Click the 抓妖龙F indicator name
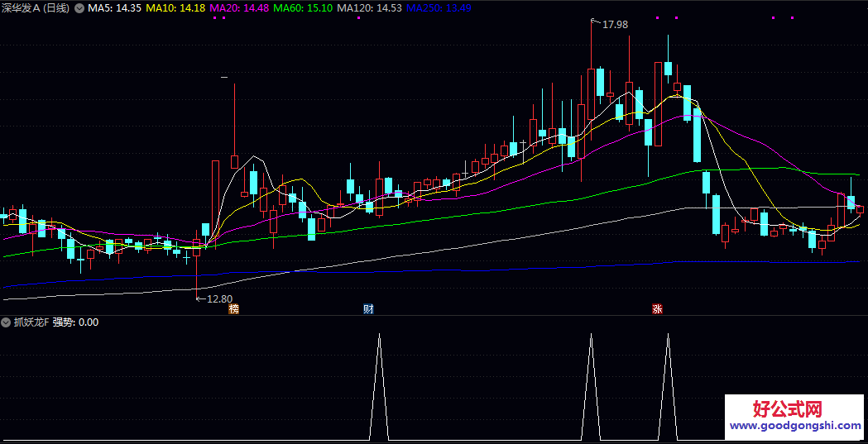This screenshot has height=444, width=868. 30,322
